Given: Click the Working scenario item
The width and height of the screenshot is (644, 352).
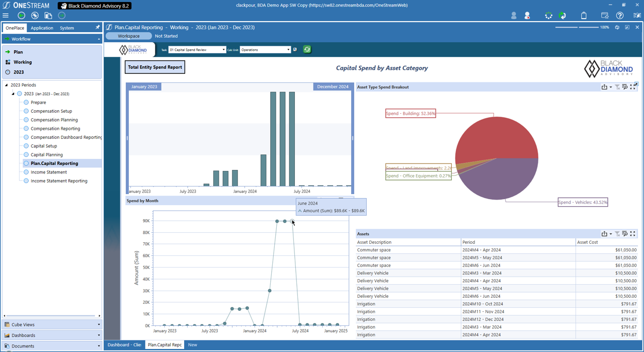Looking at the screenshot, I should (x=23, y=62).
